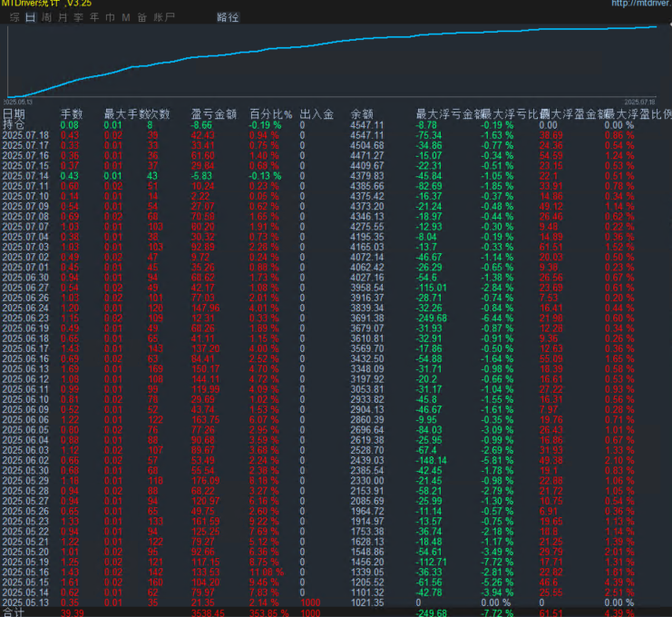Viewport: 672px width, 617px height.
Task: Click the chart's start date label 2025.05.13
Action: (18, 102)
